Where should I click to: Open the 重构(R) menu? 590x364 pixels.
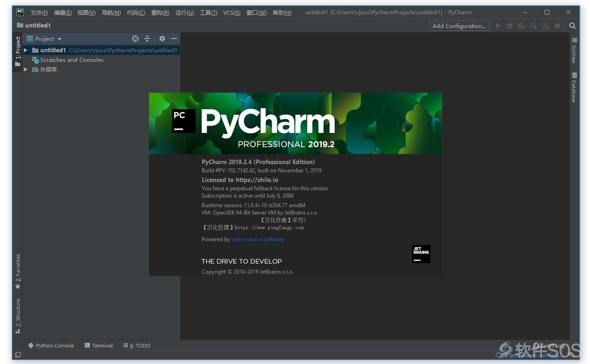pyautogui.click(x=160, y=13)
